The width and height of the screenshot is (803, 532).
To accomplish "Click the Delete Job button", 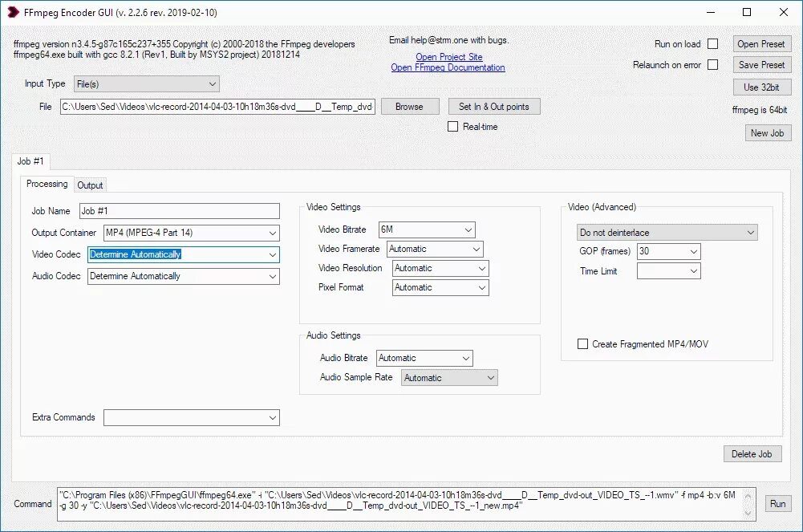I will coord(752,454).
